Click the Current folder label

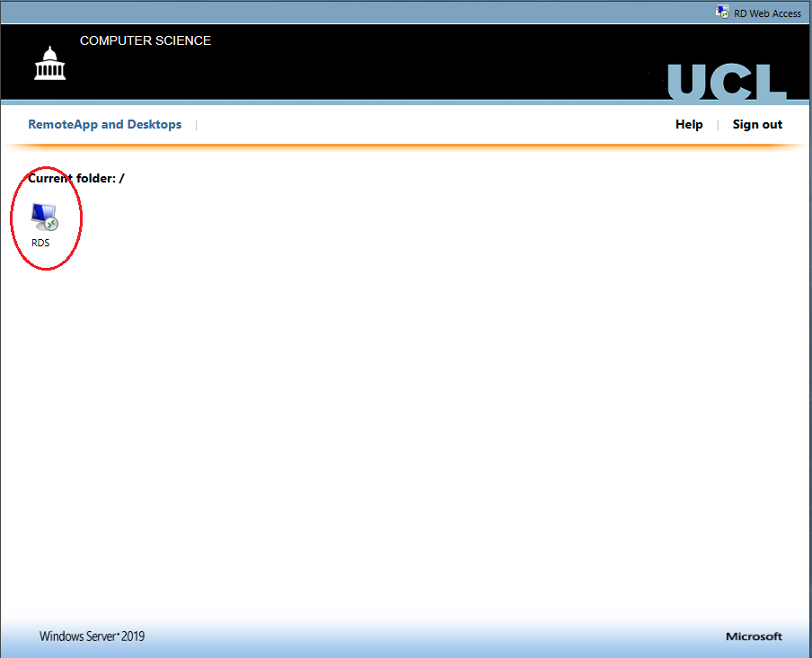(x=76, y=178)
